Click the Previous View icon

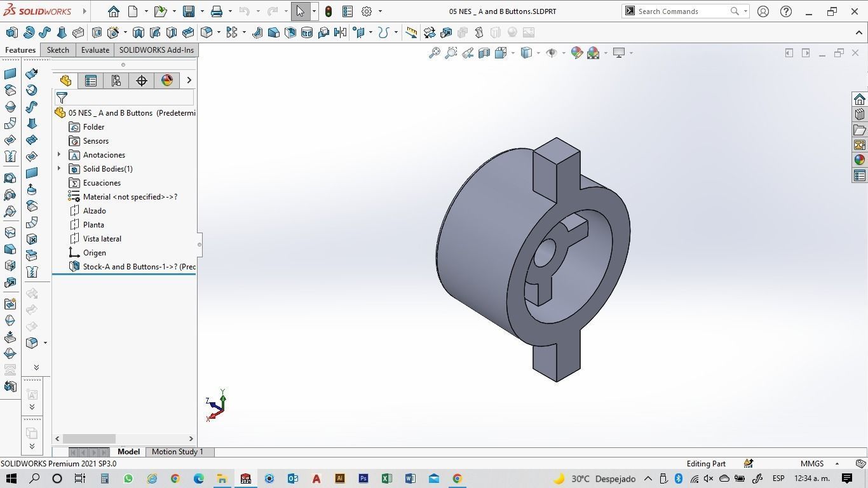click(468, 53)
